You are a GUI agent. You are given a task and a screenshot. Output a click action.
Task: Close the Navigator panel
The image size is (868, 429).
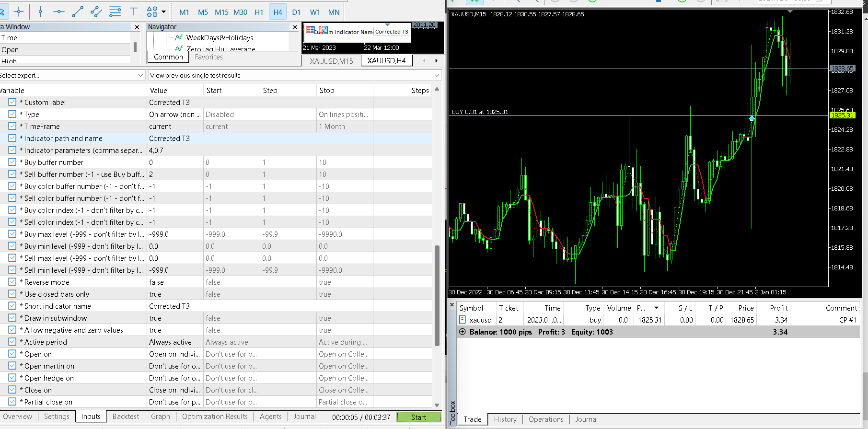point(295,27)
